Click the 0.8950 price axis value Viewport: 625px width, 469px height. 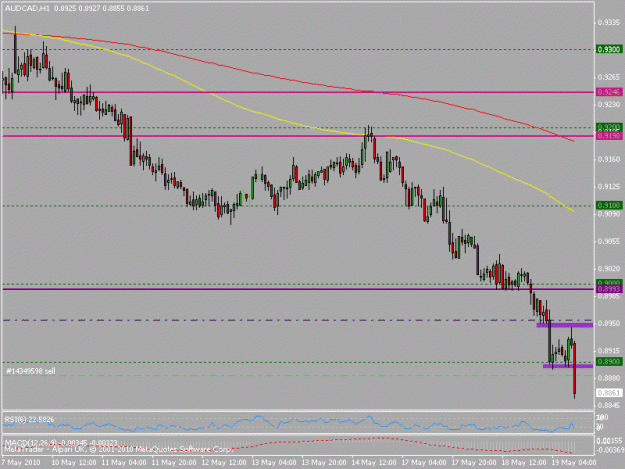pos(609,323)
